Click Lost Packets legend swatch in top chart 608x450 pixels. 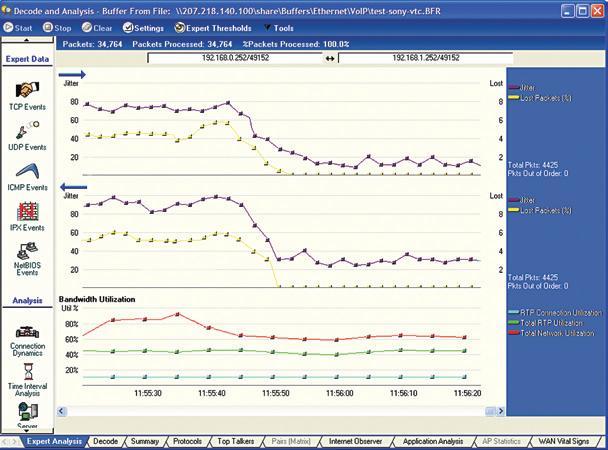pyautogui.click(x=514, y=97)
